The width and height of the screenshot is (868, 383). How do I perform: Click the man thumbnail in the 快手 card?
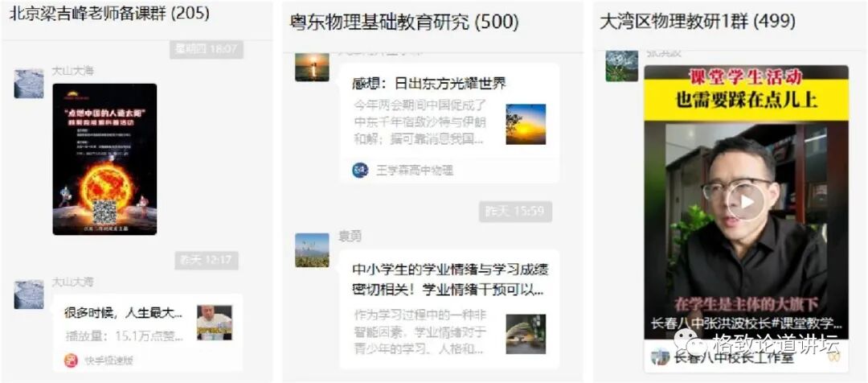tap(215, 323)
